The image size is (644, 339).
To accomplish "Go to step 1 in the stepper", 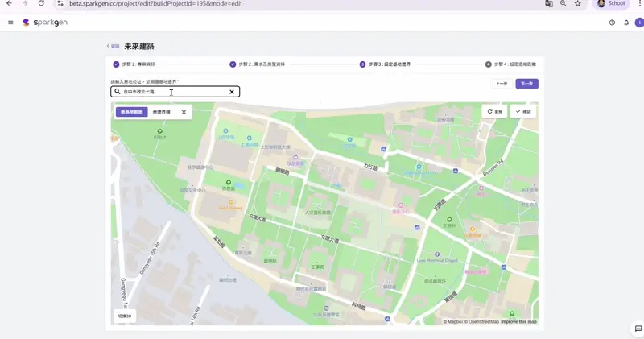I will click(134, 64).
